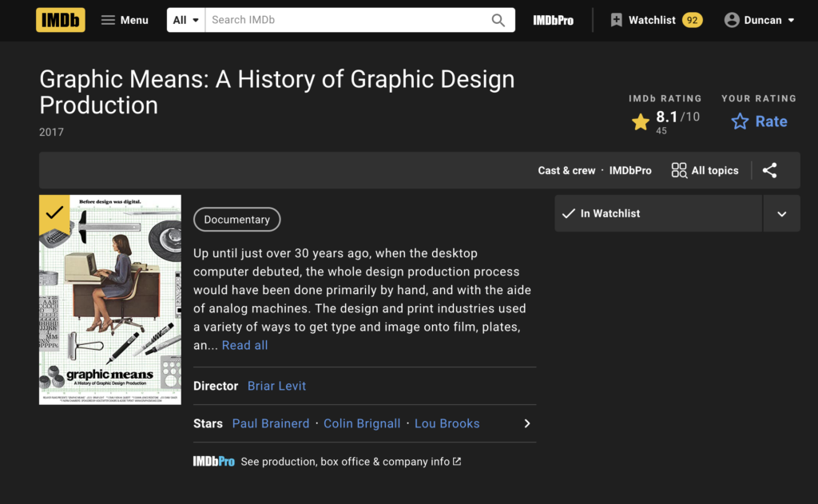818x504 pixels.
Task: Toggle the In Watchlist button
Action: click(658, 213)
